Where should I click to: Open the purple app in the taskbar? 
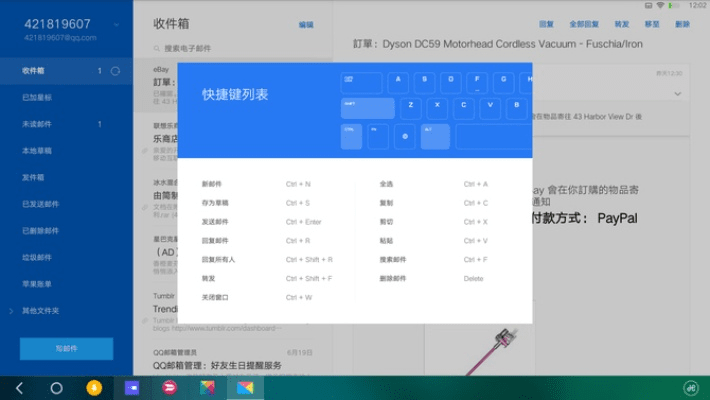point(132,388)
